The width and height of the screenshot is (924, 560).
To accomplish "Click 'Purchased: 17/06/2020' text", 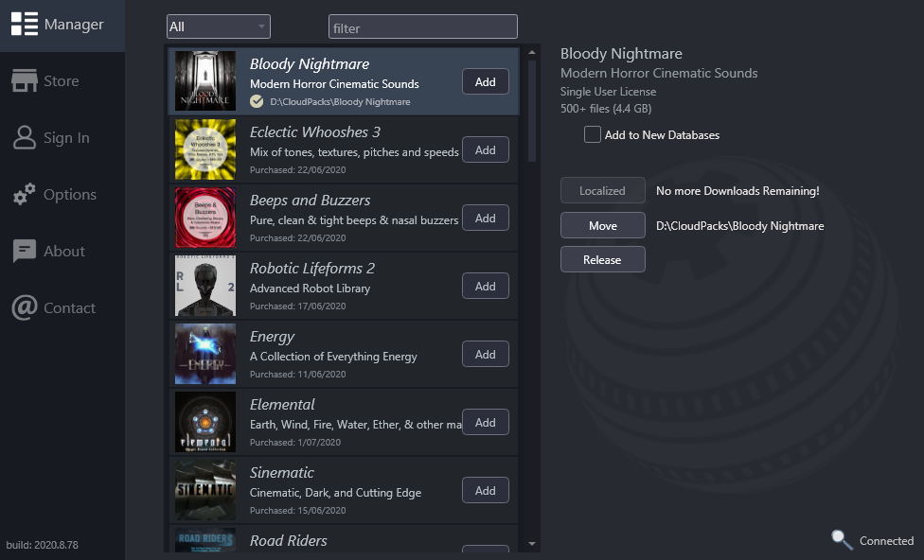I will [x=297, y=306].
